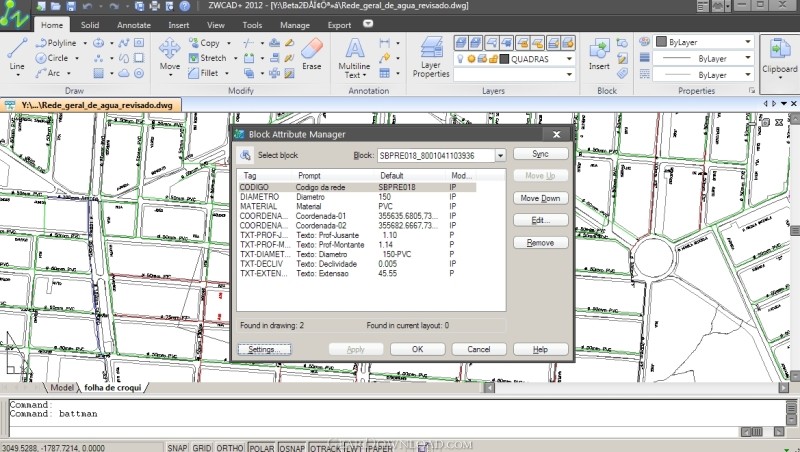Select the MATERIAL attribute row
Screen dimensions: 800x452
357,207
